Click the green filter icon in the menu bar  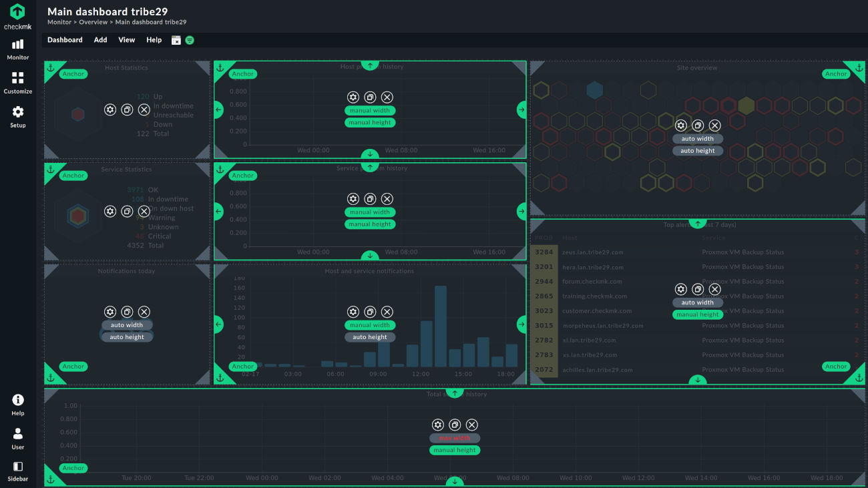(190, 40)
